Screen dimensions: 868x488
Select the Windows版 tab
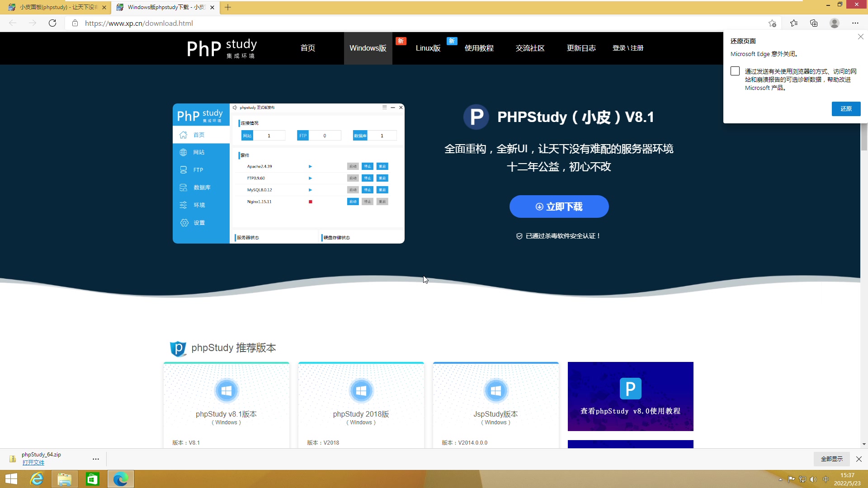point(368,47)
